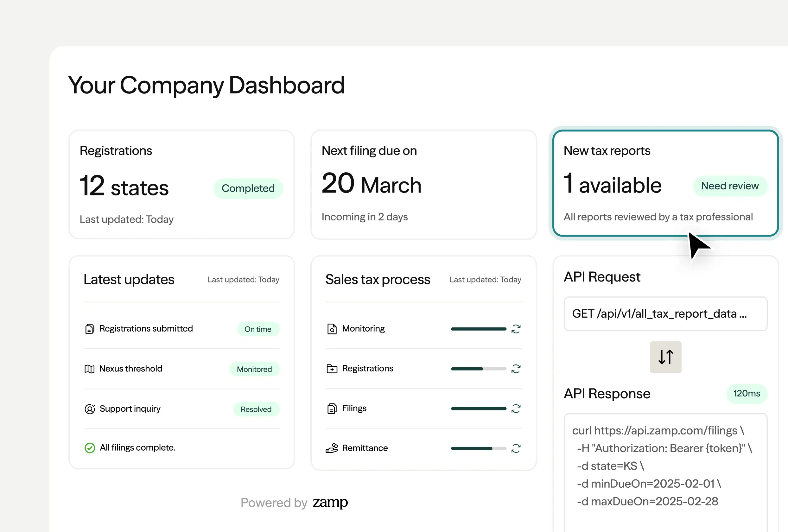
Task: Click the Remittance hand-coin icon
Action: [332, 448]
